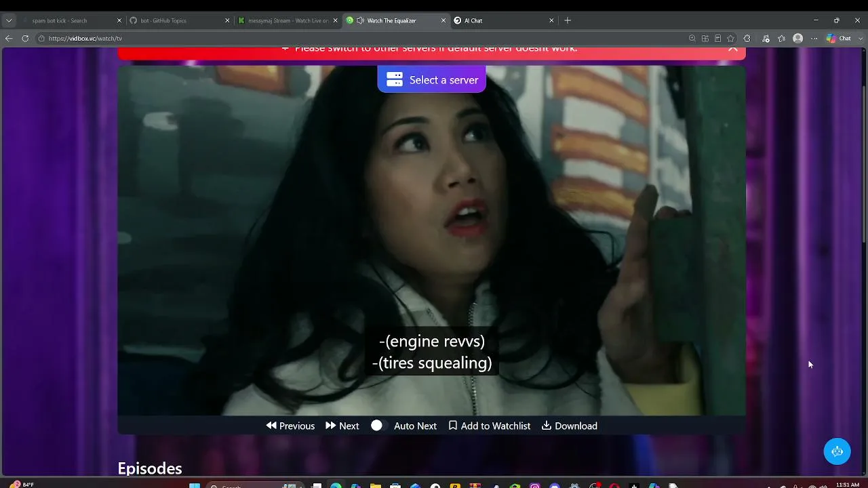Close the Watch The Equalizer tab
The height and width of the screenshot is (488, 868).
(x=443, y=20)
